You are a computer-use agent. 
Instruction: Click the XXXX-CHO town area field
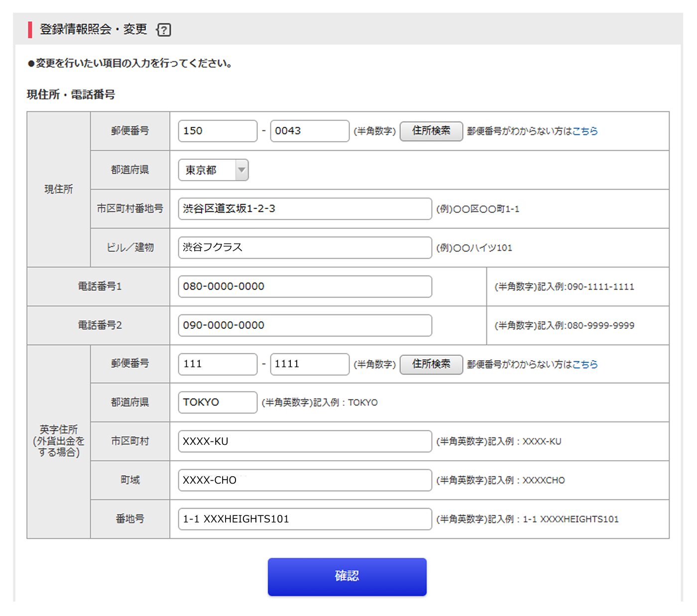pyautogui.click(x=305, y=480)
